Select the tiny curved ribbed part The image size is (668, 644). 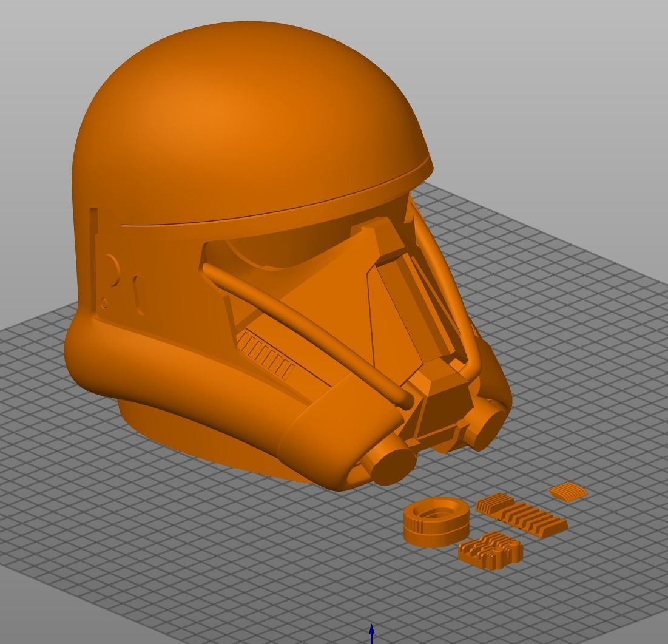(568, 492)
